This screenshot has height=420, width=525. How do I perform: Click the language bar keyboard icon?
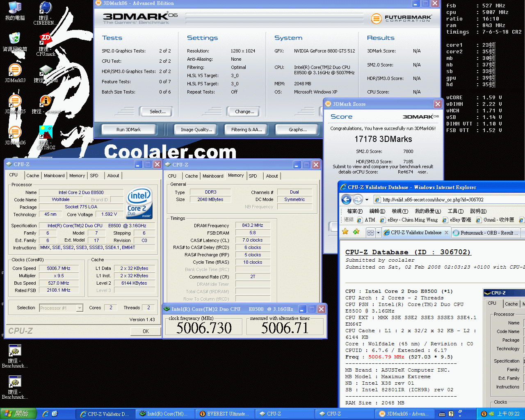coord(443,414)
